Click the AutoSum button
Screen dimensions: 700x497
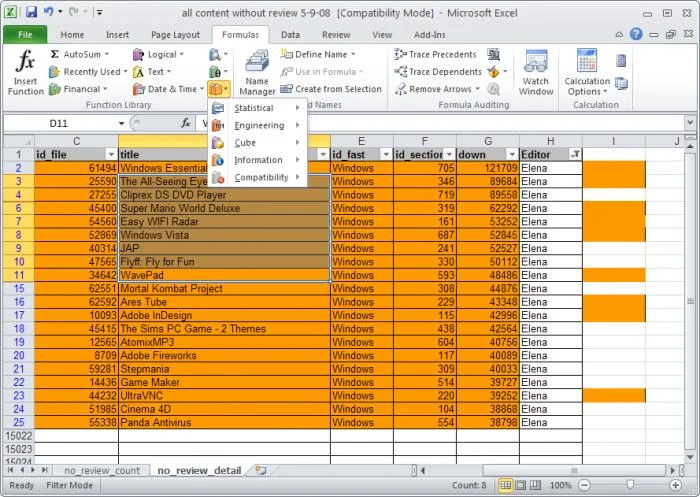[x=74, y=54]
